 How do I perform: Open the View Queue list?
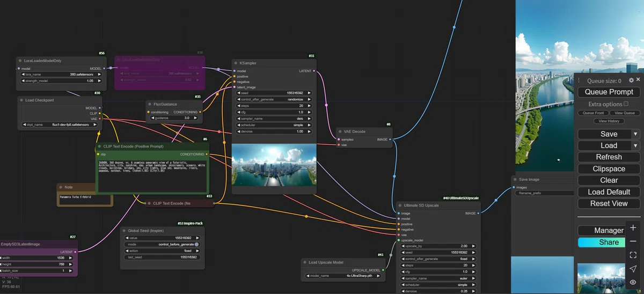pos(624,113)
